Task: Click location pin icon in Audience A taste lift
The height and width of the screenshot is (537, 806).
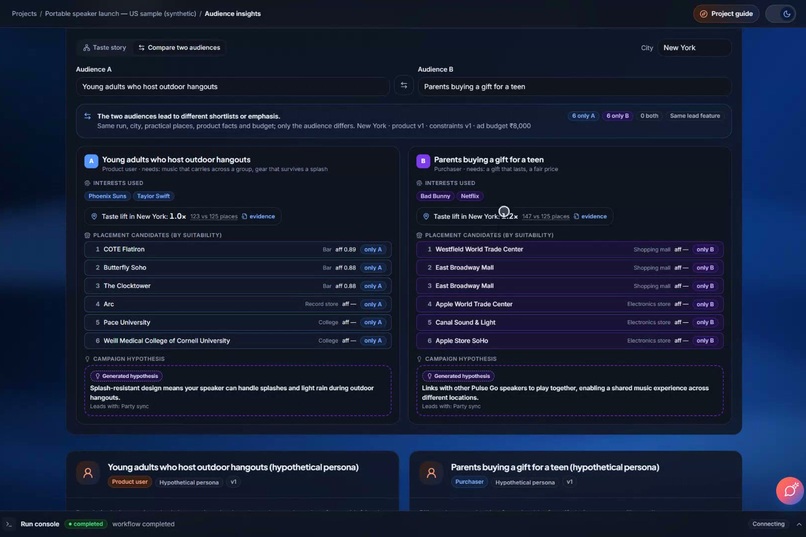Action: [94, 217]
